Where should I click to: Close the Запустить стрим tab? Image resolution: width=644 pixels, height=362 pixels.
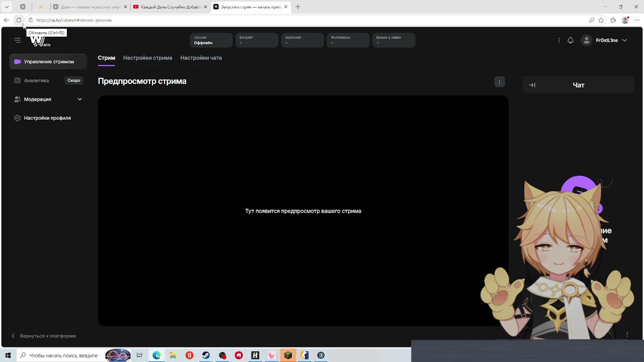click(286, 7)
